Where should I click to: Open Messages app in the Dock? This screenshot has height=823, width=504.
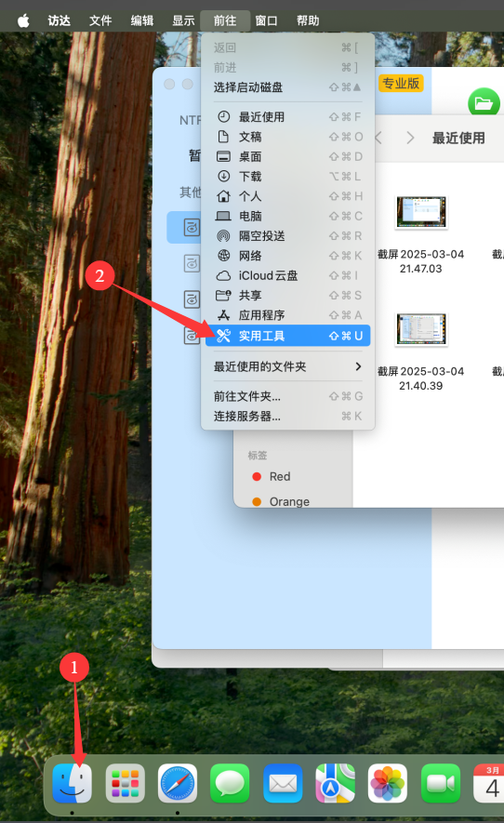230,783
